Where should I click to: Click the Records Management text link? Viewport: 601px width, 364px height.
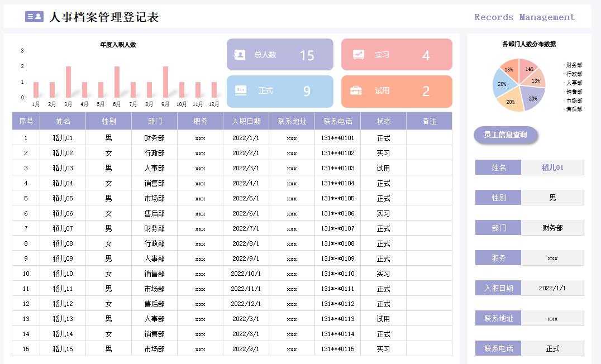click(x=524, y=17)
